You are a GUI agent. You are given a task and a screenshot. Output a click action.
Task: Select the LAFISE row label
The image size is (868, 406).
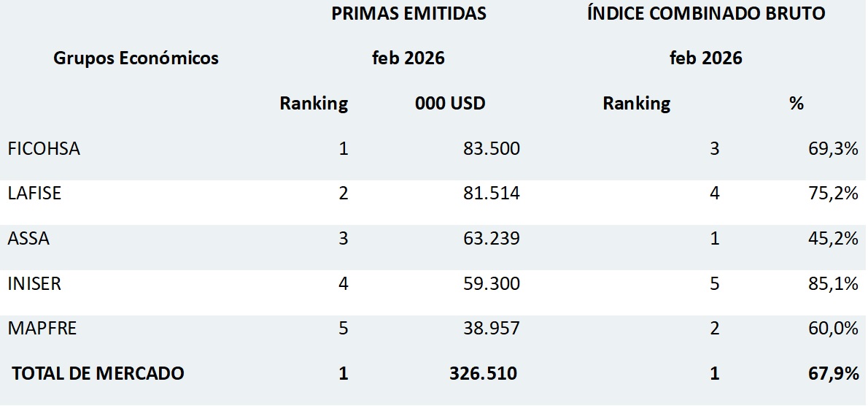(35, 194)
